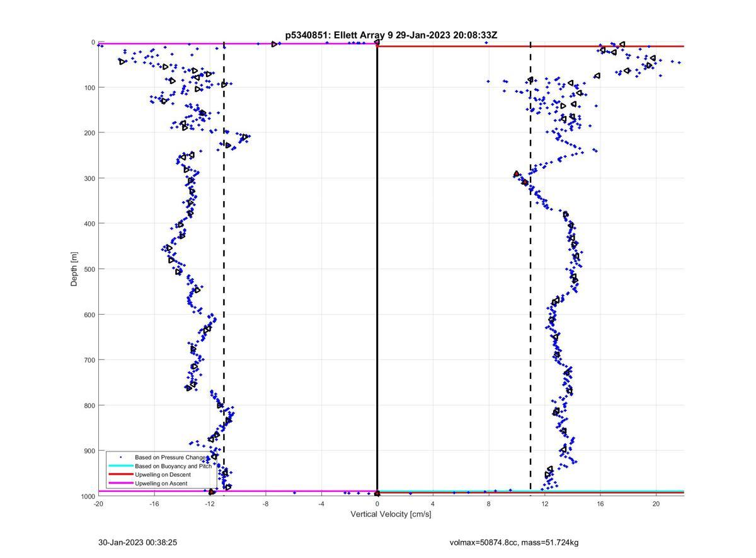Click y-axis tick label '800'
The image size is (756, 558).
tap(89, 405)
